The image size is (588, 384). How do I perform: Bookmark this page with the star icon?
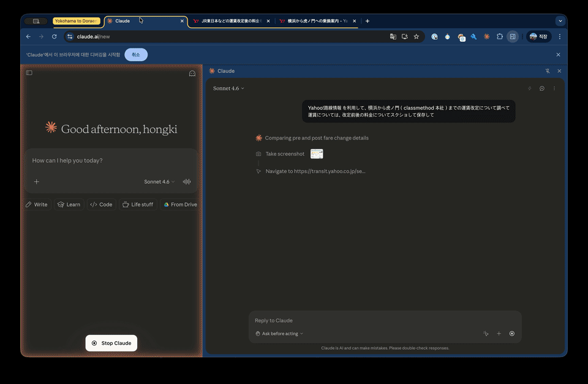pyautogui.click(x=417, y=37)
